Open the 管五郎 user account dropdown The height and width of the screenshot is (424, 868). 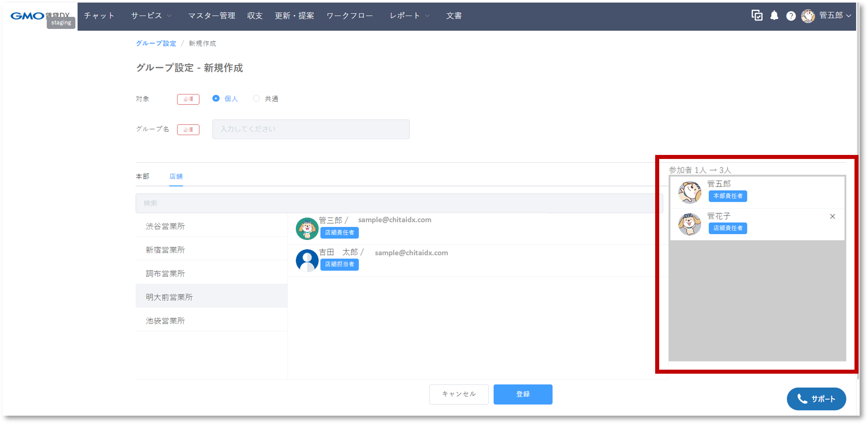830,16
